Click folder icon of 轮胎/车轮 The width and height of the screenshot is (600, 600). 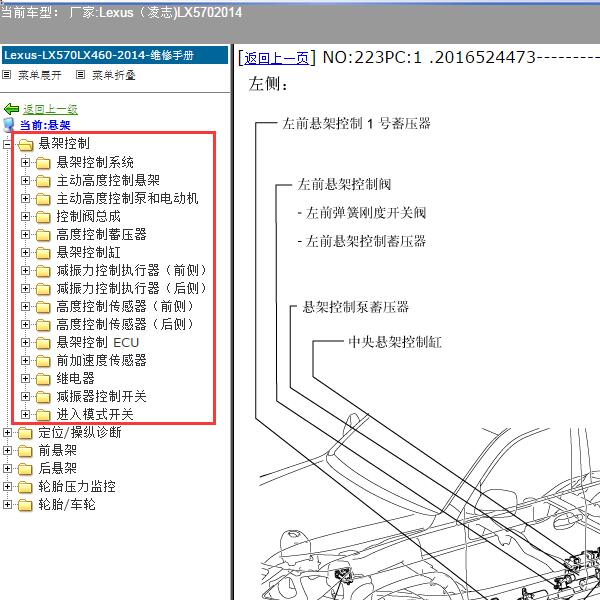pyautogui.click(x=25, y=505)
